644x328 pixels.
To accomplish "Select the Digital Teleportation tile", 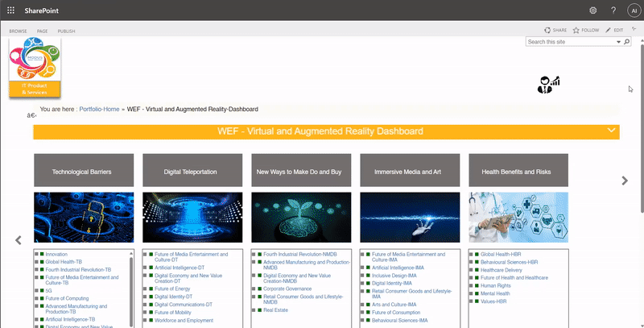I will (192, 170).
